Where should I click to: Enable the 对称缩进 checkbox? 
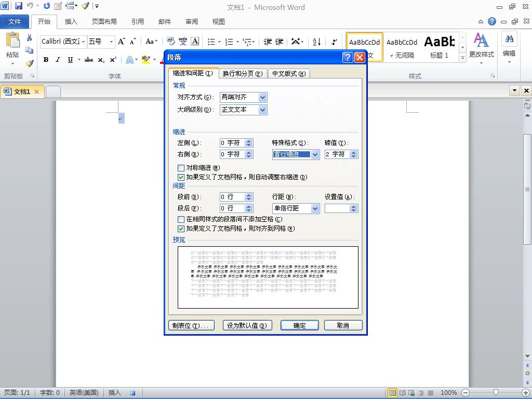(x=181, y=168)
